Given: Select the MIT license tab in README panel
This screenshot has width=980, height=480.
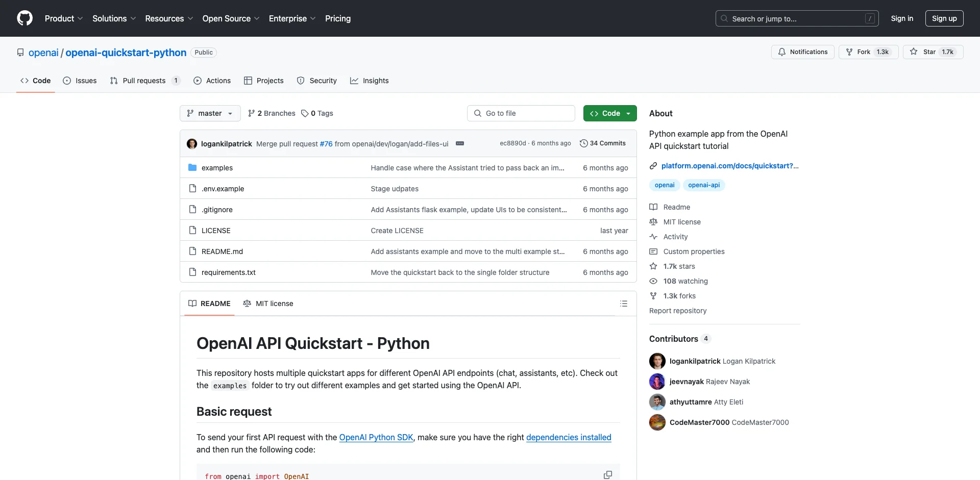Looking at the screenshot, I should click(268, 304).
